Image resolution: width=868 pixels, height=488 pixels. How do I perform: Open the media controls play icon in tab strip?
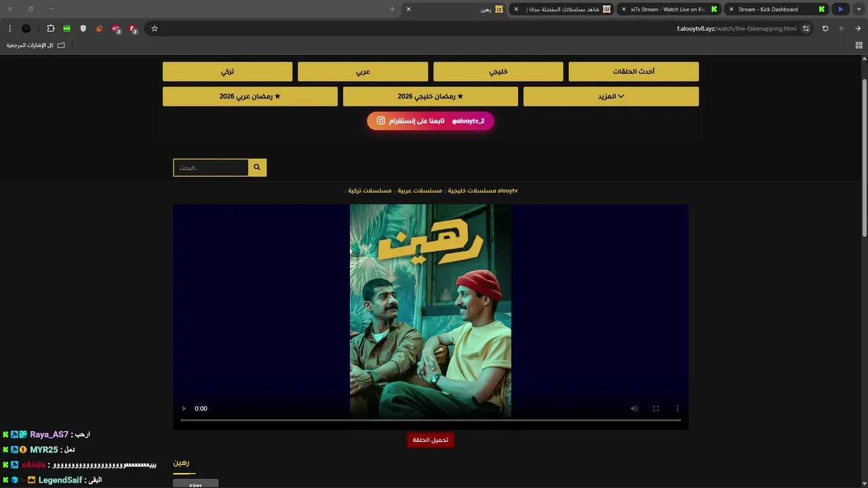pyautogui.click(x=841, y=9)
